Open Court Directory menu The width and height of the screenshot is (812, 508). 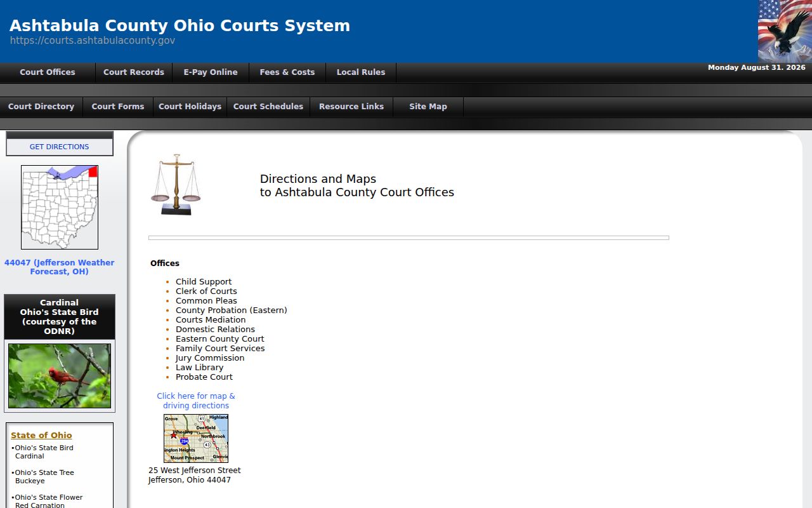[41, 107]
